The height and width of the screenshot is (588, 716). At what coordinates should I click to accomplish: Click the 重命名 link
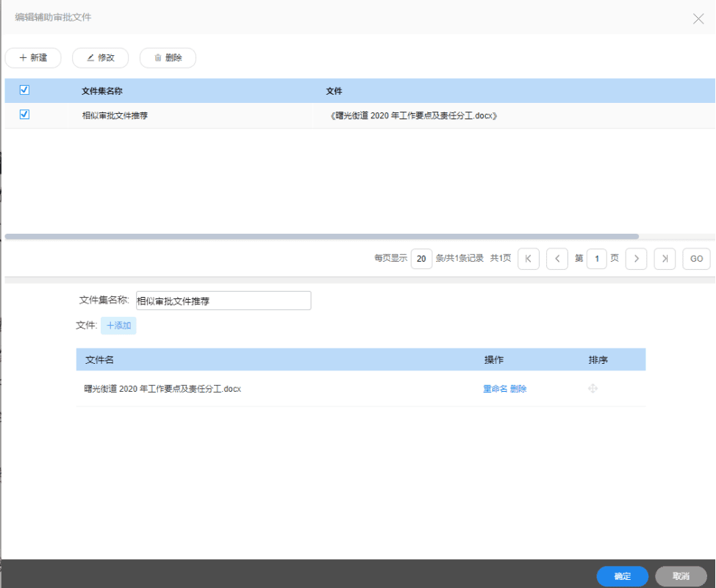point(495,389)
